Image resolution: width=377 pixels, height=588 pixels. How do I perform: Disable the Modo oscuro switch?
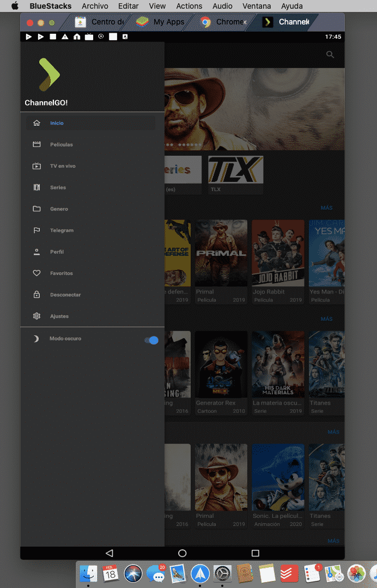click(x=151, y=340)
